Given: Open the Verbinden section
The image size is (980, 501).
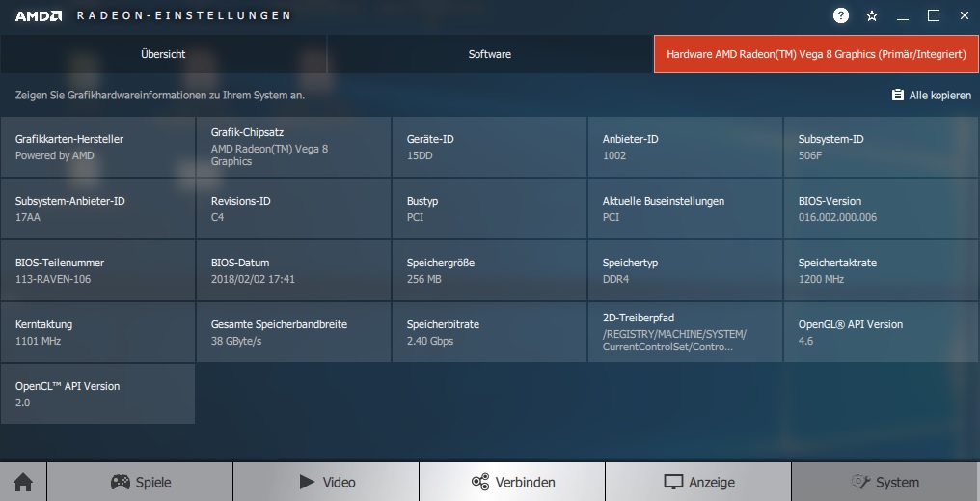Looking at the screenshot, I should pos(512,482).
